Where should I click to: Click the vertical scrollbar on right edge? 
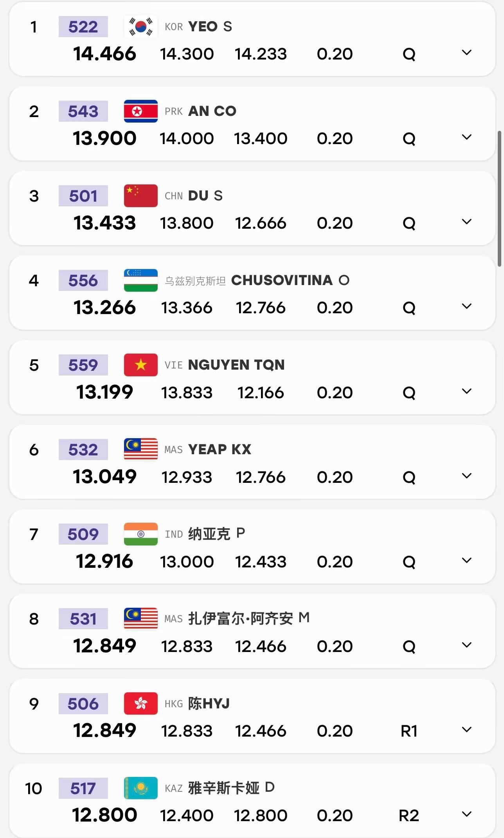point(499,199)
